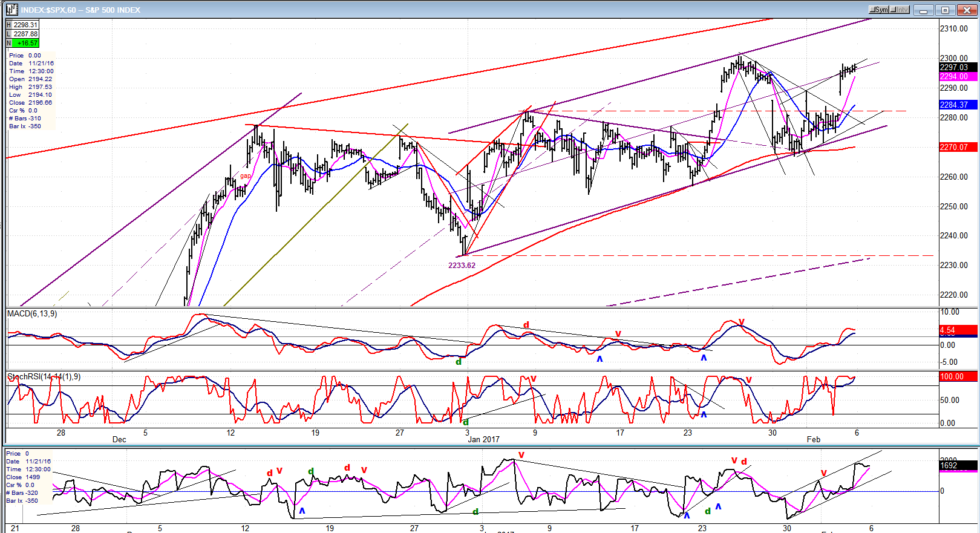Close the S&P 500 chart window
Image resolution: width=980 pixels, height=533 pixels.
pos(967,10)
